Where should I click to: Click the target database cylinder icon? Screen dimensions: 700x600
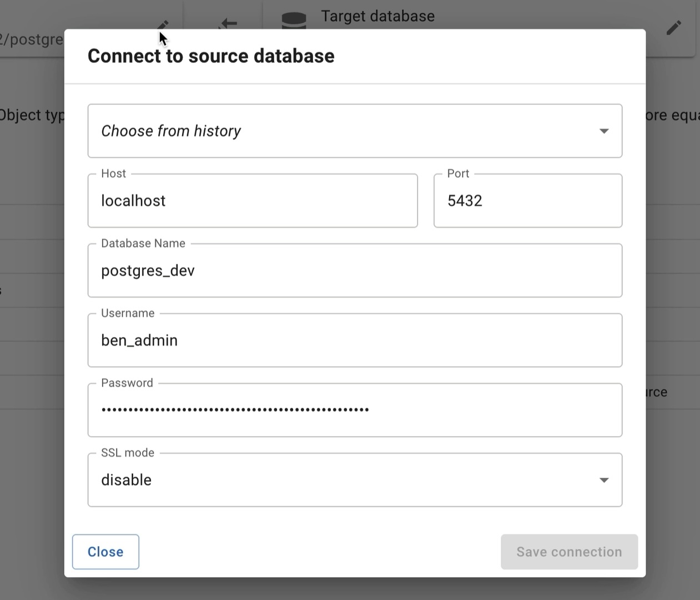294,20
